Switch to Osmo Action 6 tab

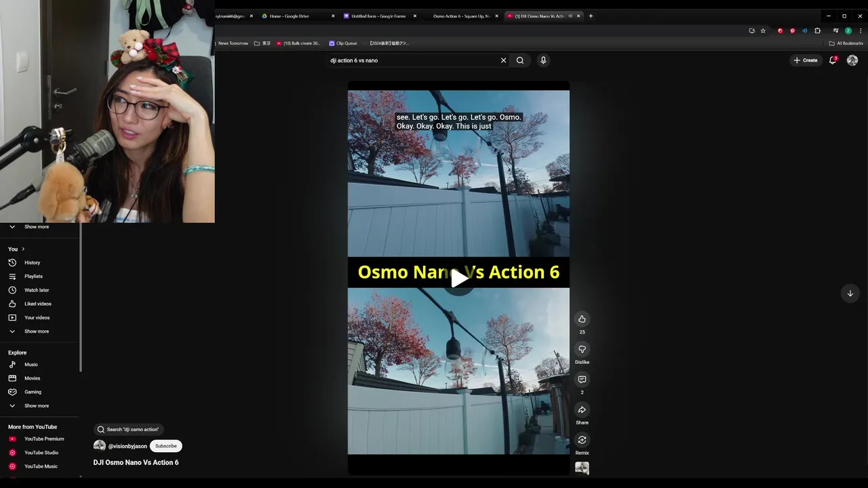461,16
